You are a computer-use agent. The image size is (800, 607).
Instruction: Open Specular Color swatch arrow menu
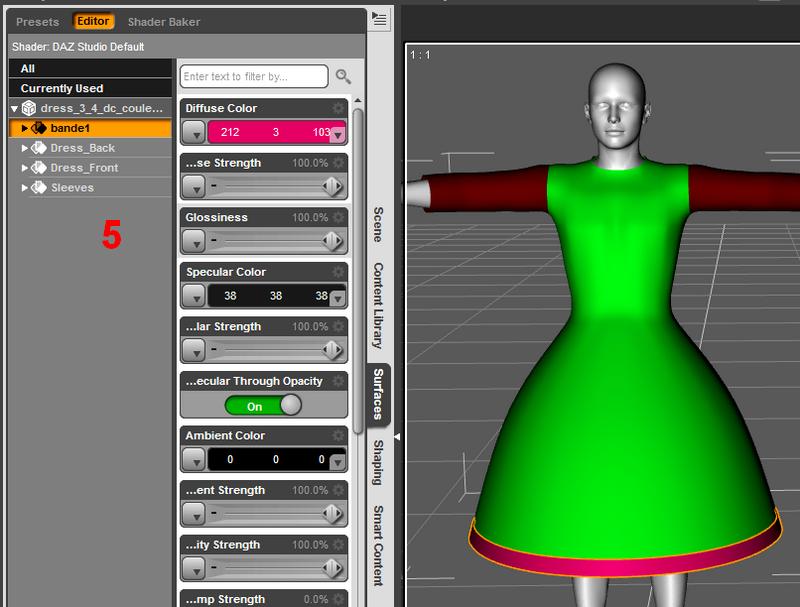[338, 299]
